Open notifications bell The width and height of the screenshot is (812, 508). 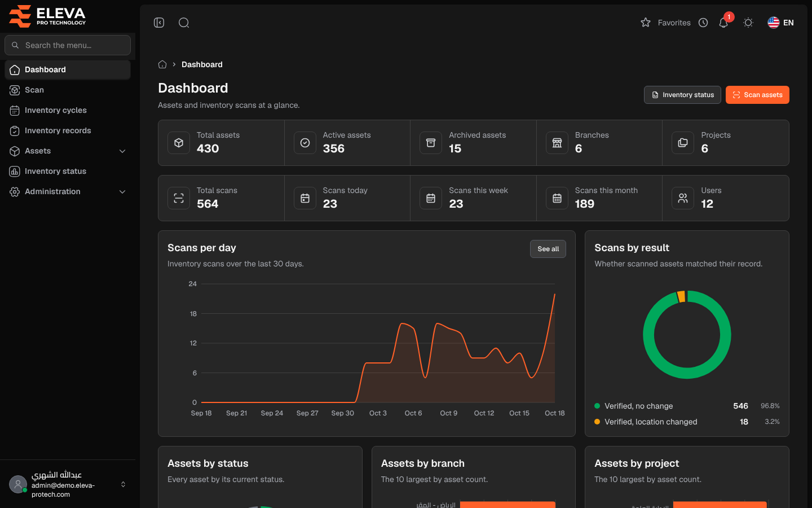tap(723, 23)
